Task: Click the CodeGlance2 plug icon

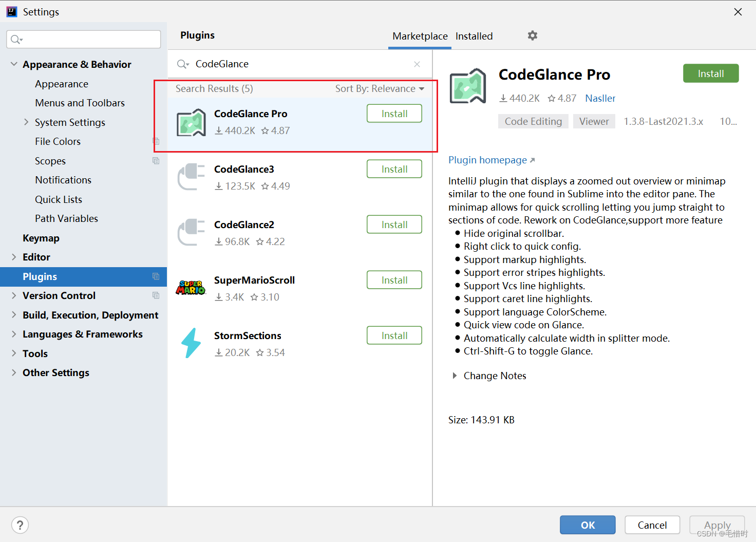Action: coord(191,232)
